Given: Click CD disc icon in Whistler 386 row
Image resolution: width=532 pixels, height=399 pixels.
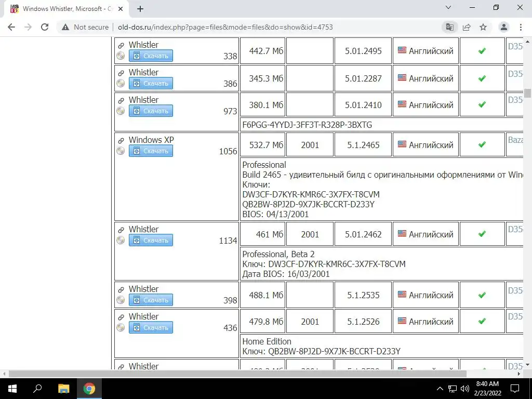Looking at the screenshot, I should pos(121,83).
